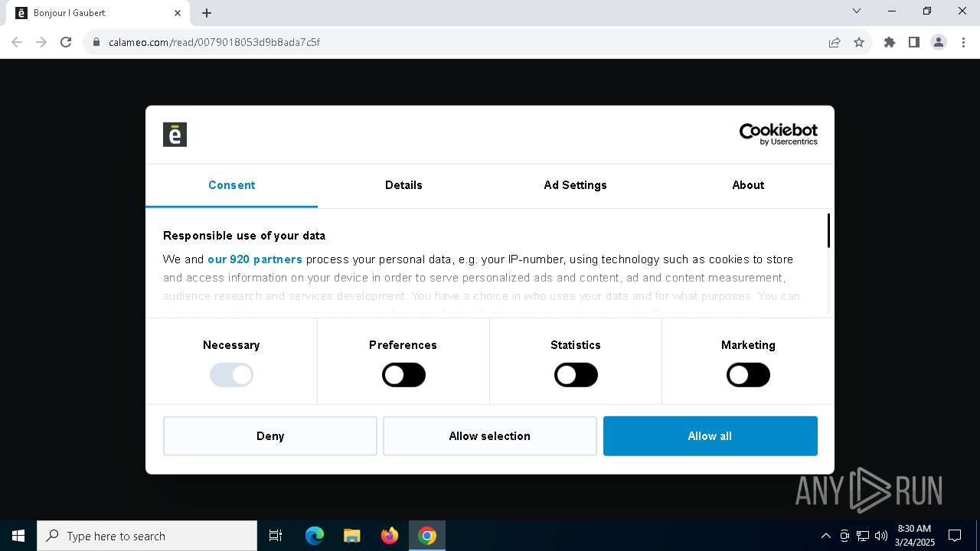Viewport: 980px width, 551px height.
Task: Switch to the Details tab
Action: tap(403, 185)
